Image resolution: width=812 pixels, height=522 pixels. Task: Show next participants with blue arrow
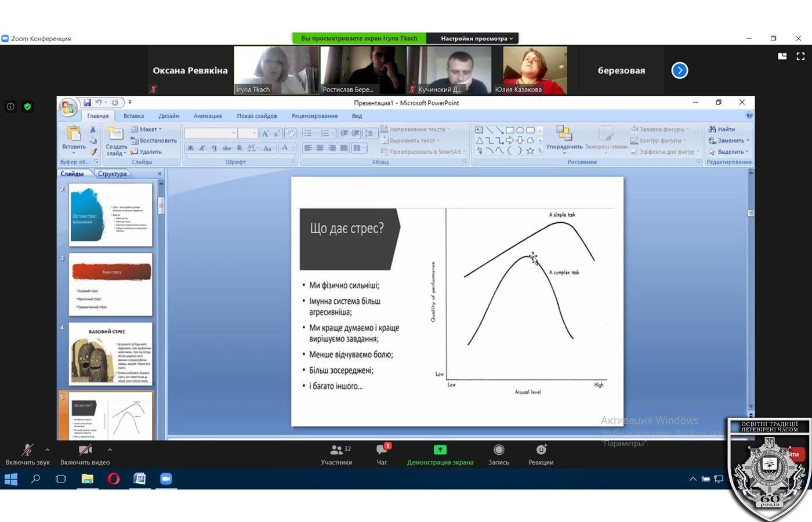tap(679, 71)
